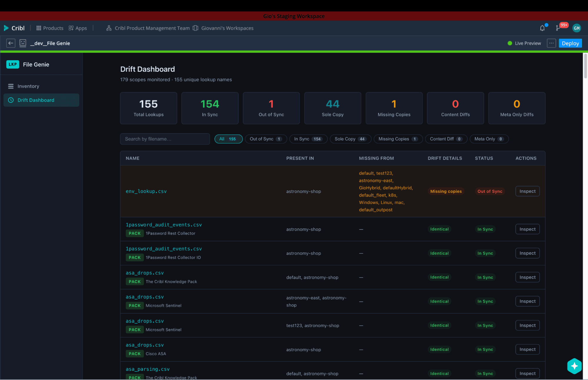Click the Deploy button
Viewport: 588px width, 380px height.
click(x=570, y=43)
